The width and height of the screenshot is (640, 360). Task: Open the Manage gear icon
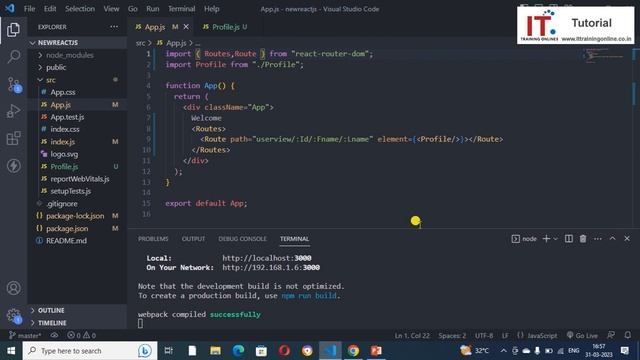tap(13, 316)
